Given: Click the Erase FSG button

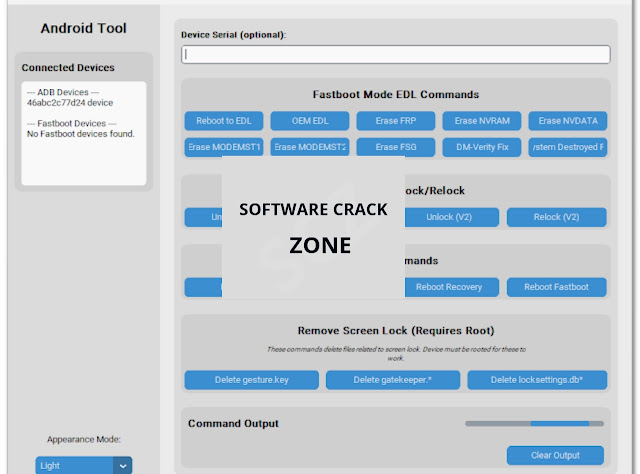Looking at the screenshot, I should pos(396,147).
